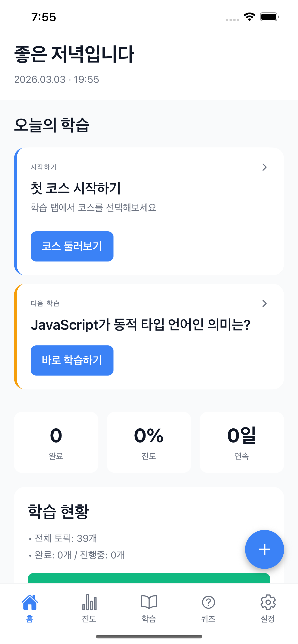Open the JavaScript 동적 타입 question title
Image resolution: width=298 pixels, height=644 pixels.
click(141, 325)
